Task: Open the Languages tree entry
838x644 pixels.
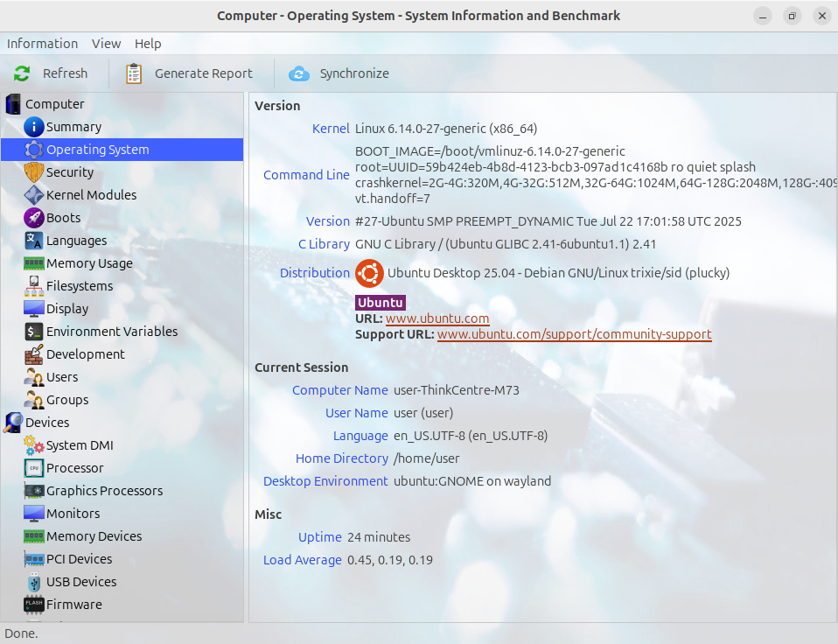Action: click(76, 241)
